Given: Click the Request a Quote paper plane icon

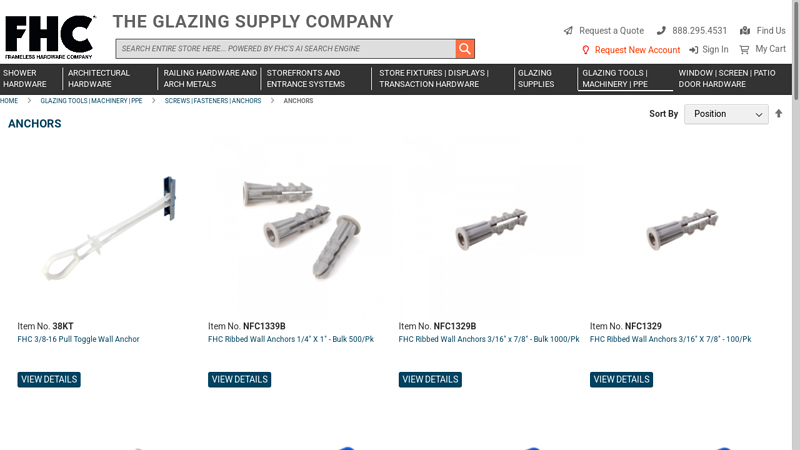Looking at the screenshot, I should (568, 31).
